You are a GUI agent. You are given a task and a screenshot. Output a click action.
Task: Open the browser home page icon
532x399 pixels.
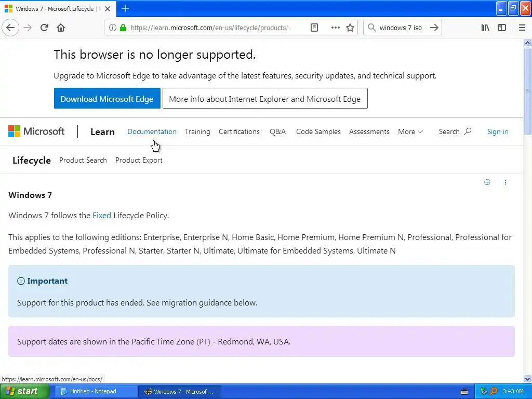pyautogui.click(x=61, y=28)
